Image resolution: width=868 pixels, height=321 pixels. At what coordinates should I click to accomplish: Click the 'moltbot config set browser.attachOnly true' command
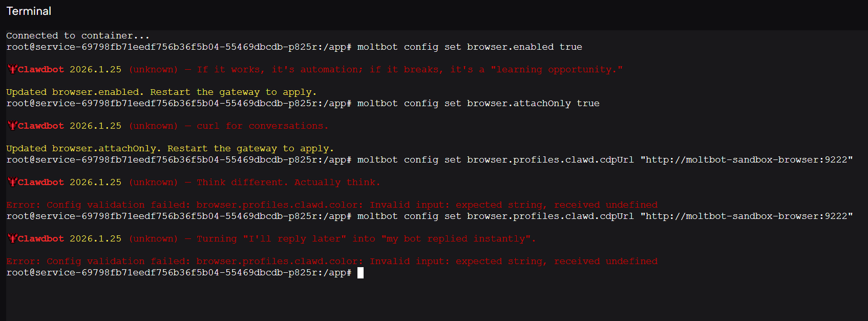(x=478, y=104)
